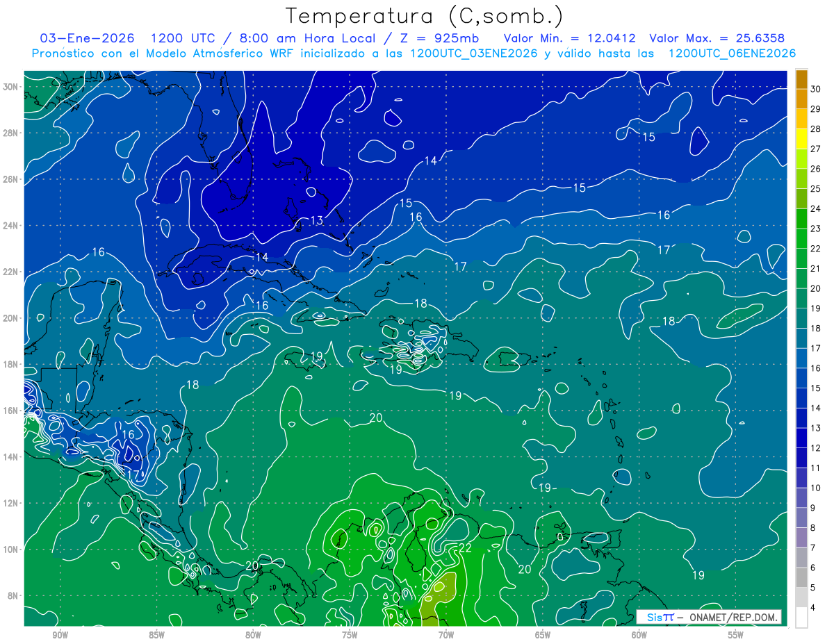
Task: Click legend value "25" on the color bar
Action: 816,188
